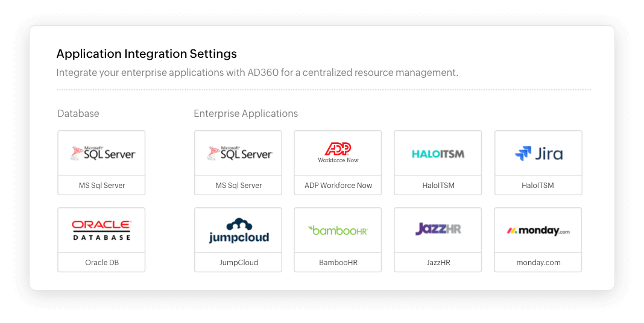Click the 'Oracle DB' label
Image resolution: width=644 pixels, height=323 pixels.
(102, 263)
